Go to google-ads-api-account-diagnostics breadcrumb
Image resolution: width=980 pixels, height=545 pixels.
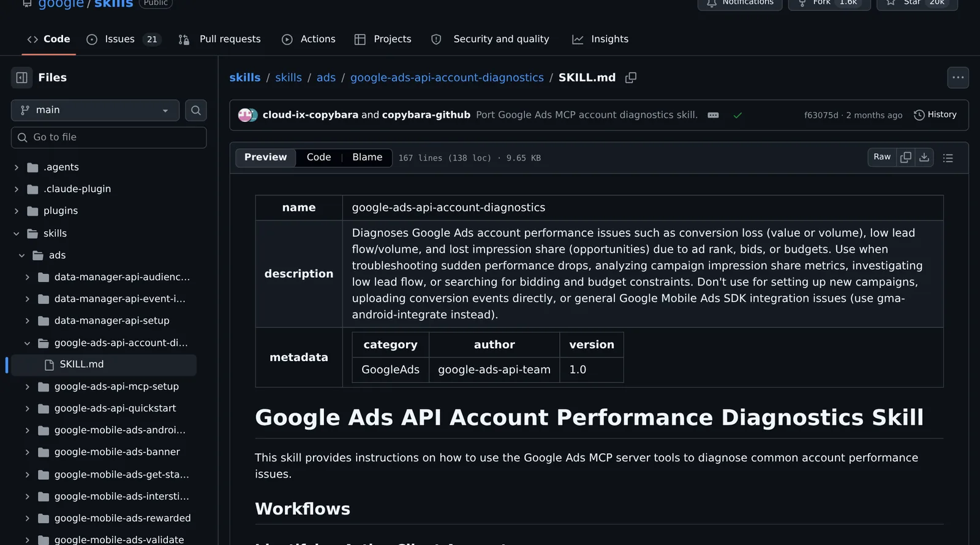point(447,78)
